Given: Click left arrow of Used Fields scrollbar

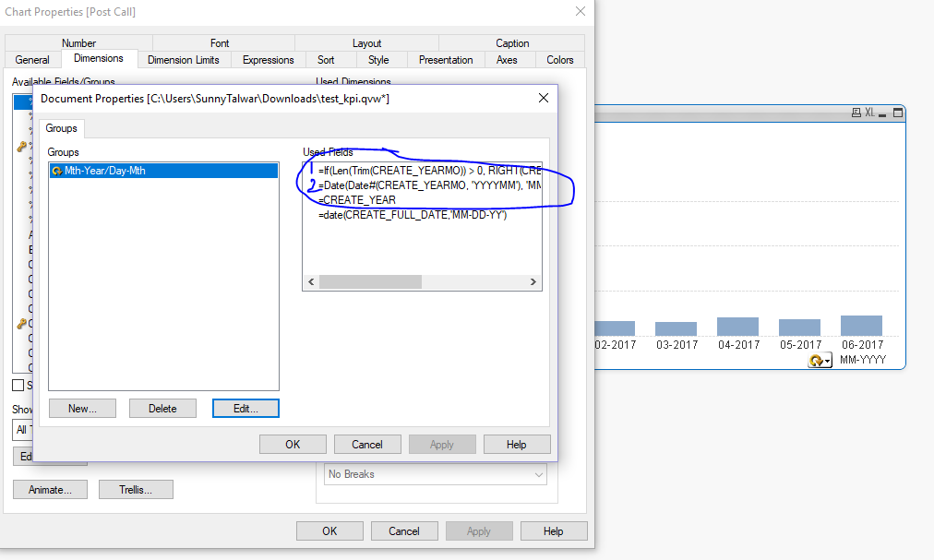Looking at the screenshot, I should [311, 281].
